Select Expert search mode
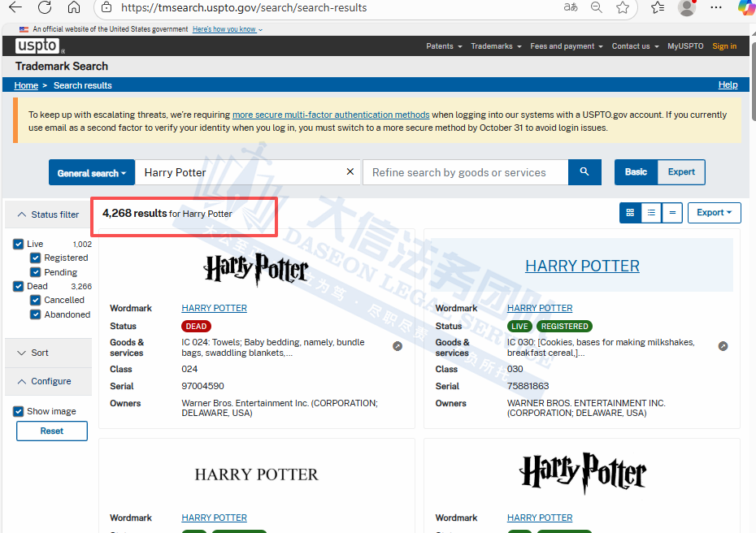Screen dimensions: 756x533 681,172
